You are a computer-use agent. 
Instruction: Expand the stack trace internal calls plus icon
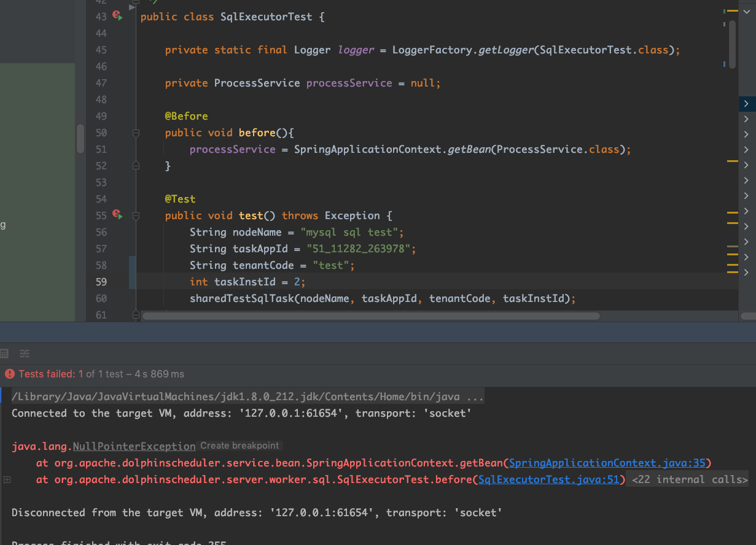(x=7, y=480)
